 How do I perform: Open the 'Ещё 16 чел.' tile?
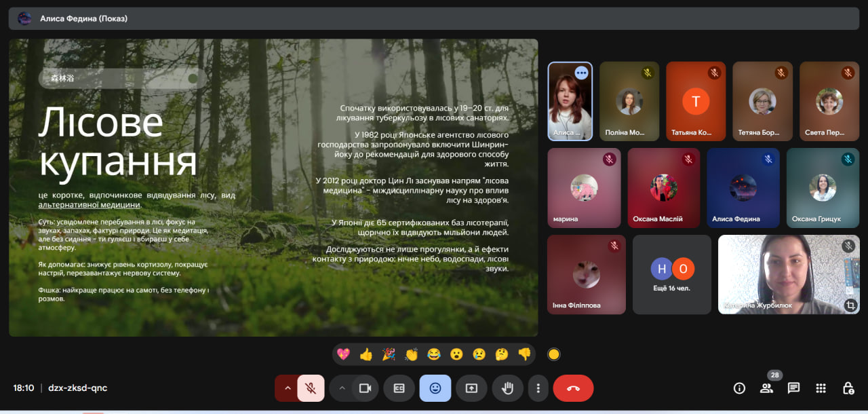point(672,275)
